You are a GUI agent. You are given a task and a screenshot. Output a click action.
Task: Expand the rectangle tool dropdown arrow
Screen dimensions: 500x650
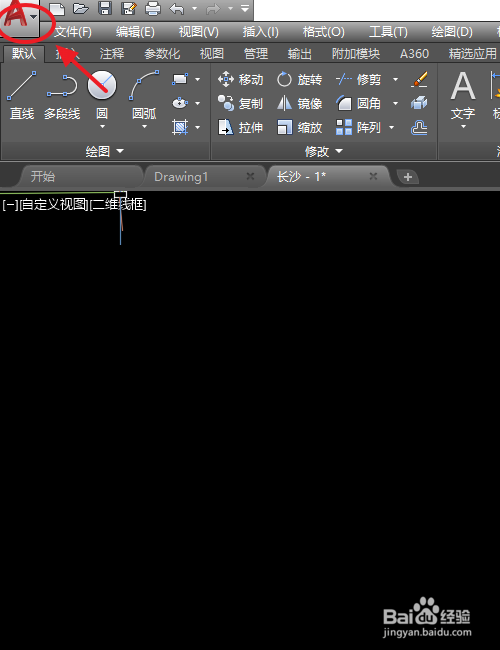pyautogui.click(x=198, y=79)
